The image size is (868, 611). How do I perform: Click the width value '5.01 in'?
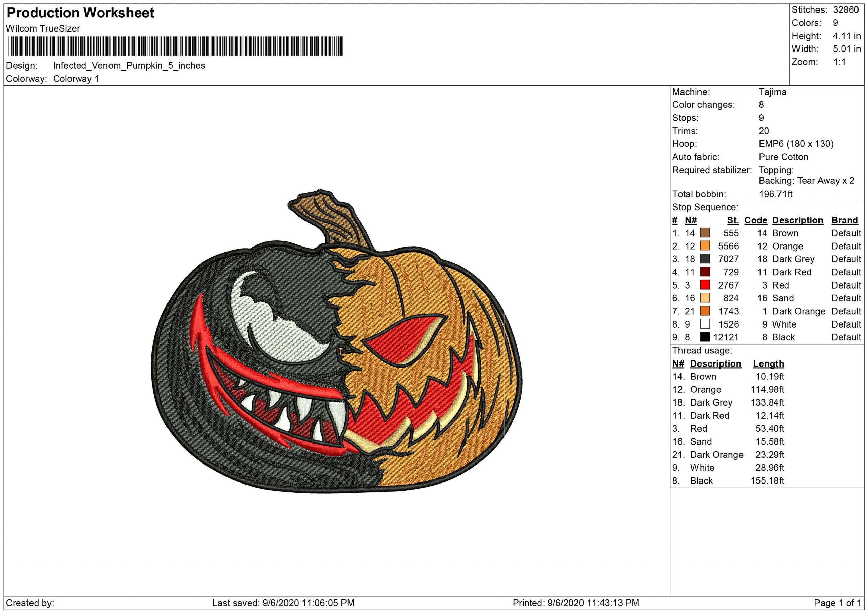[x=847, y=49]
